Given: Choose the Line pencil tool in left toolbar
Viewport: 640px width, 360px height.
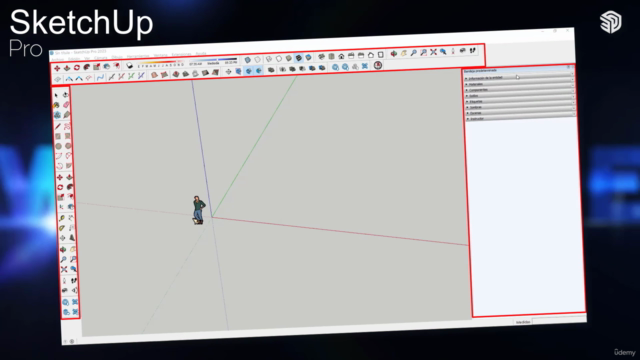Looking at the screenshot, I should tap(58, 126).
